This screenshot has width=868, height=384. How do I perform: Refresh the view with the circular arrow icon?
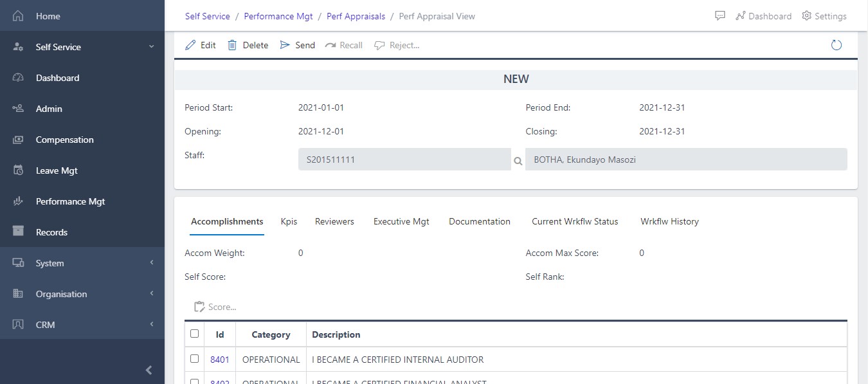coord(836,45)
